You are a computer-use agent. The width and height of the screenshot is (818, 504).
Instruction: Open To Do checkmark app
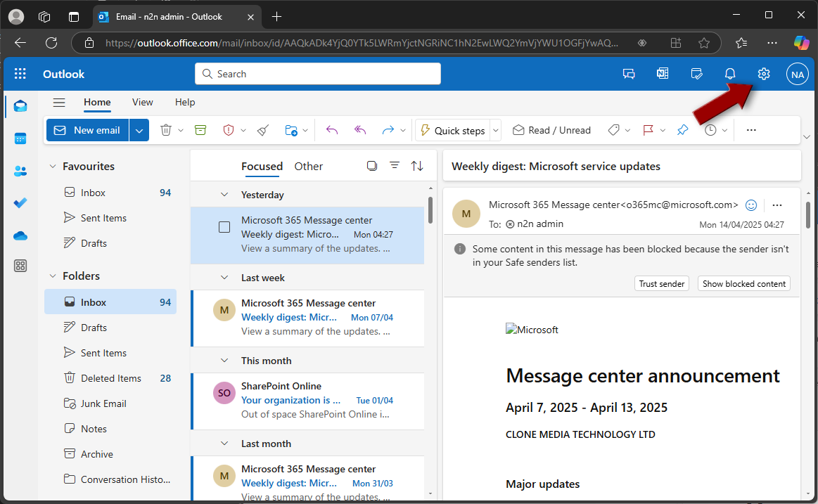coord(20,203)
